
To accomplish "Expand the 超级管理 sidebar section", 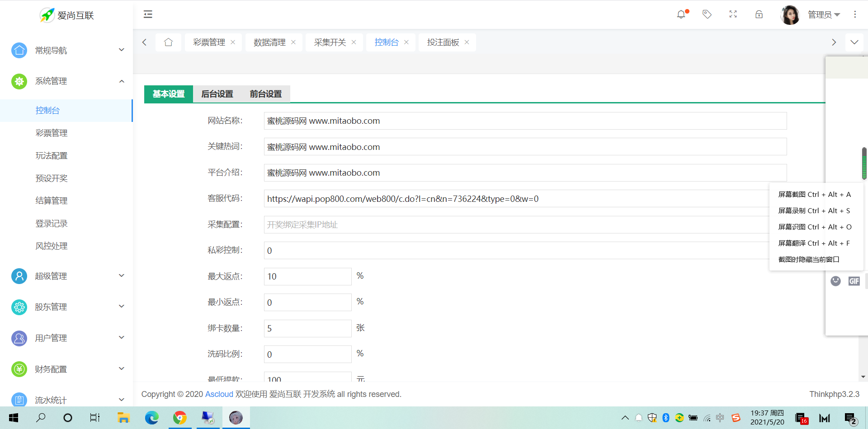I will click(x=66, y=276).
